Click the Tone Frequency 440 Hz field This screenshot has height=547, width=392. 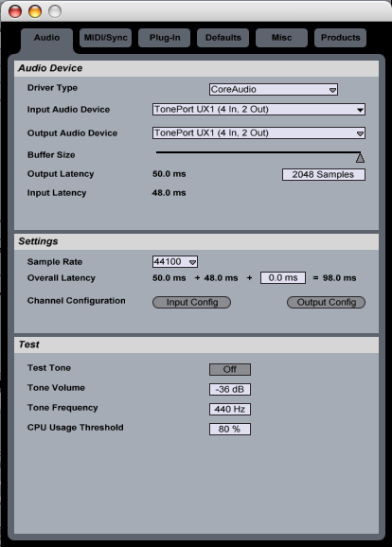point(230,409)
